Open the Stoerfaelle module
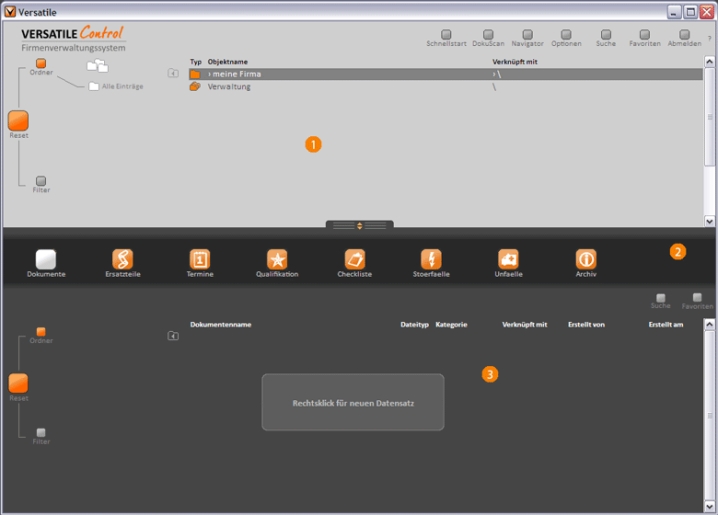718x515 pixels. point(431,260)
